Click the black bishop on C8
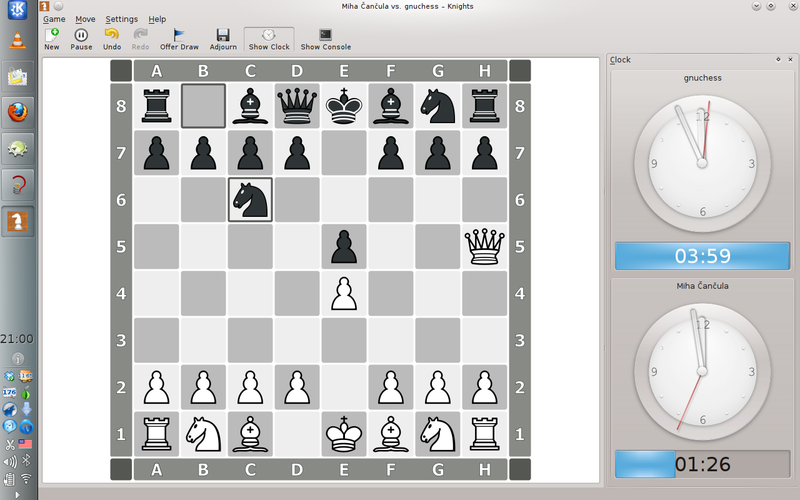 point(250,106)
